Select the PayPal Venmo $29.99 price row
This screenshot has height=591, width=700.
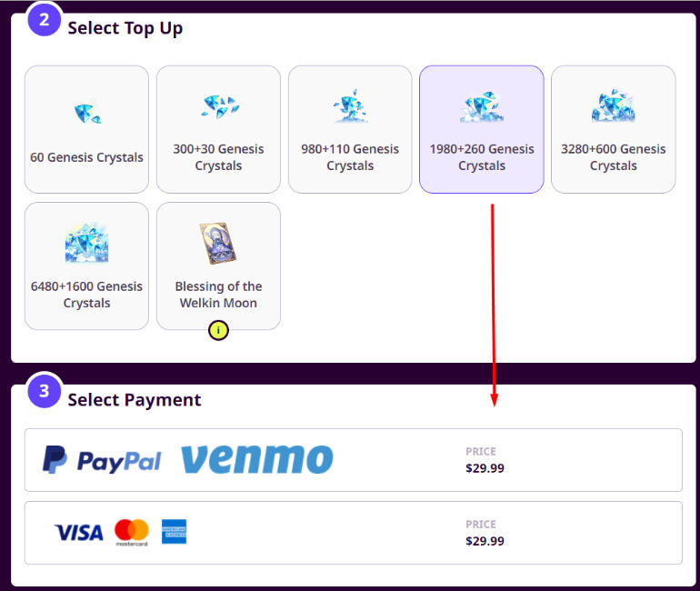click(354, 460)
